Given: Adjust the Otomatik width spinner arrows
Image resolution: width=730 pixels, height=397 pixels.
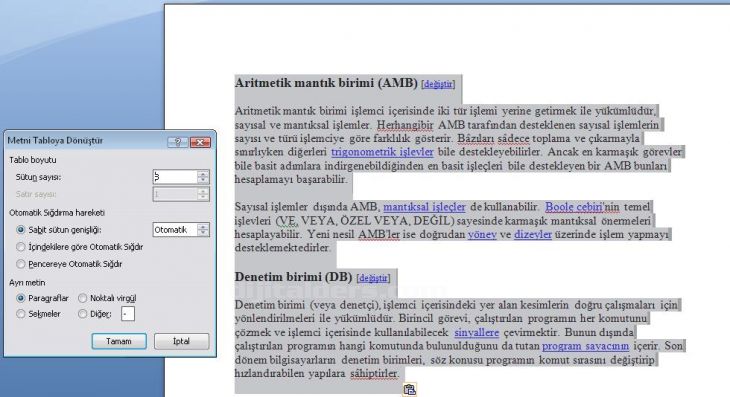Looking at the screenshot, I should tap(203, 229).
